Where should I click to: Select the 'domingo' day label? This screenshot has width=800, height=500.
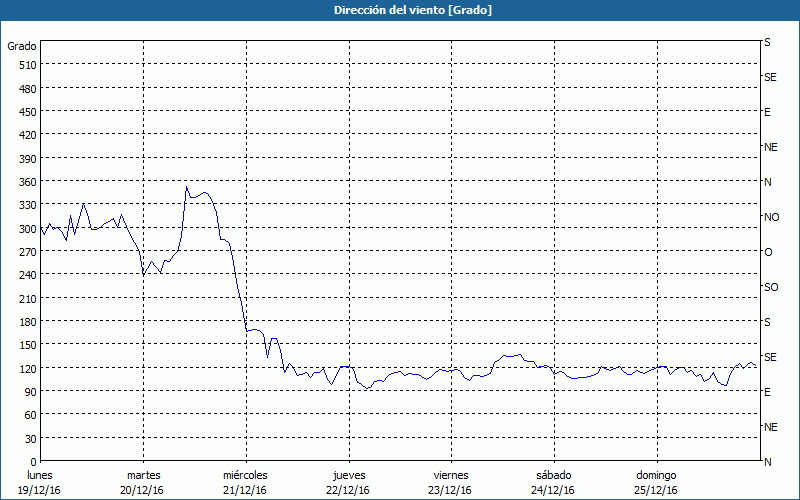[x=656, y=475]
